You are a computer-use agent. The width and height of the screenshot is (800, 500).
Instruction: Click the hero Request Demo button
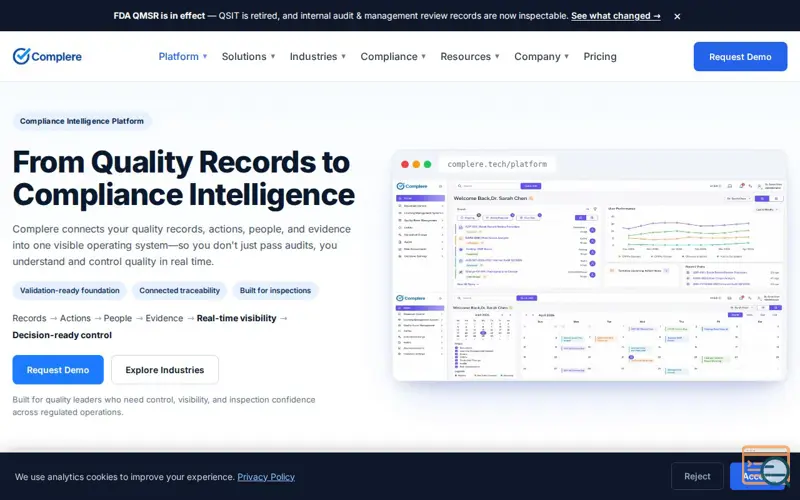pos(58,370)
